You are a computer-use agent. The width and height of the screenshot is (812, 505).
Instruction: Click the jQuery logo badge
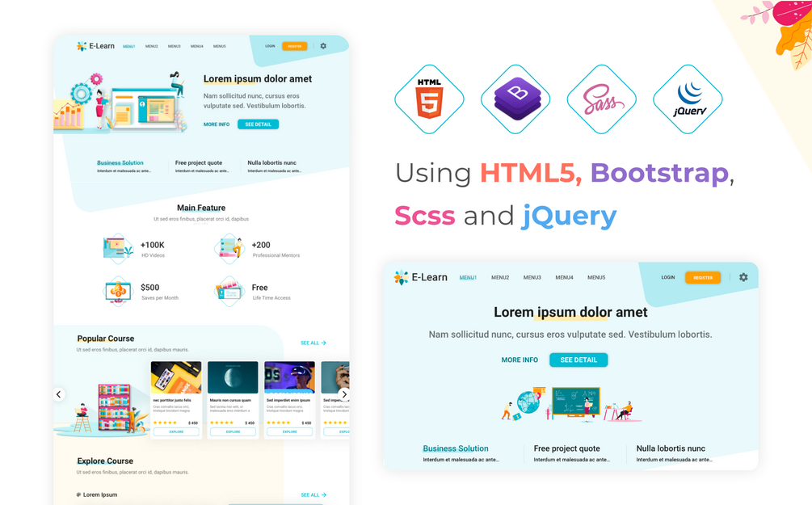pyautogui.click(x=688, y=99)
